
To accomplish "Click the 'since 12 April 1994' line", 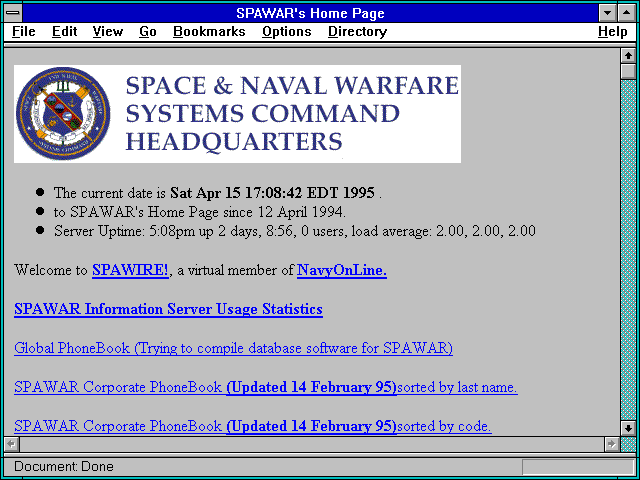I will [200, 212].
